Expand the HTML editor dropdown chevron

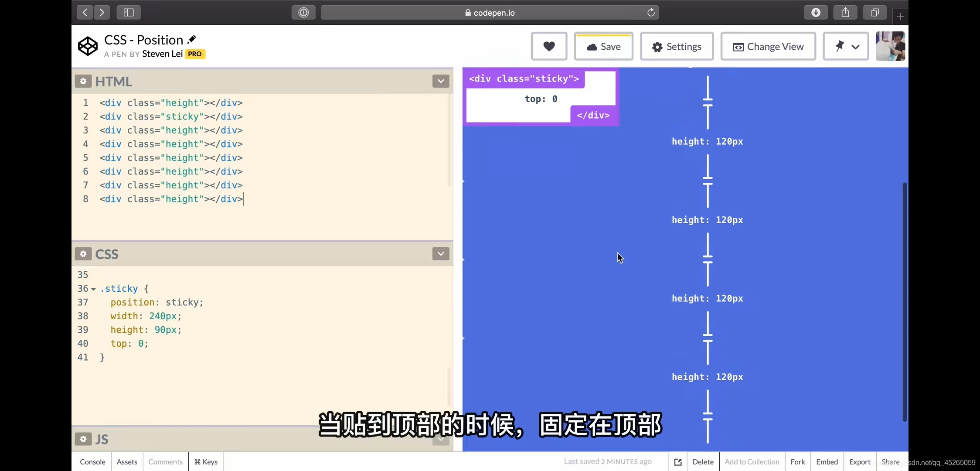click(x=441, y=81)
